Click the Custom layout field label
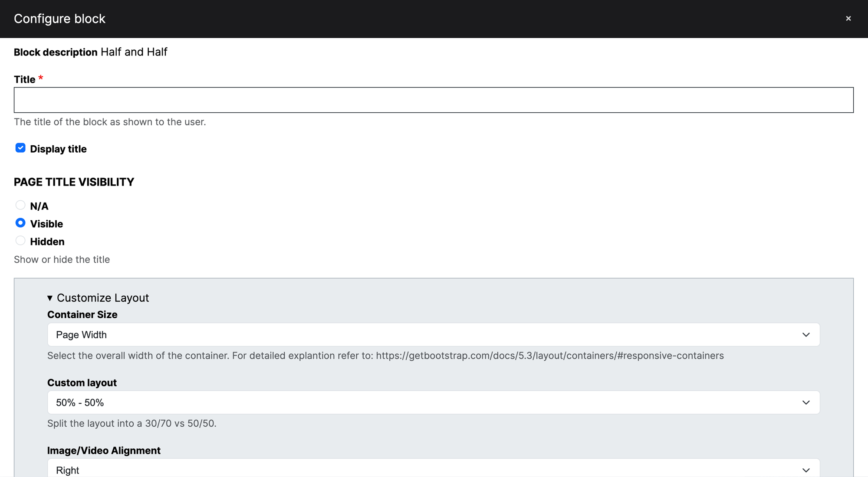Viewport: 868px width, 477px height. [x=82, y=383]
